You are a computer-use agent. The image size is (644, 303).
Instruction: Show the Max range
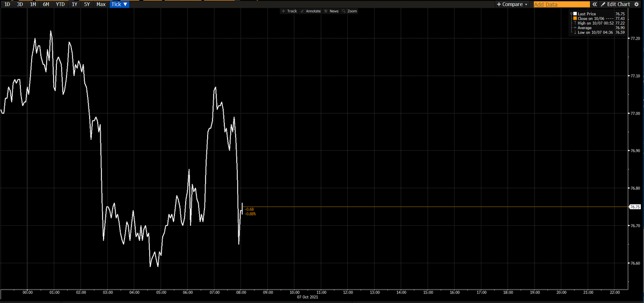[101, 4]
